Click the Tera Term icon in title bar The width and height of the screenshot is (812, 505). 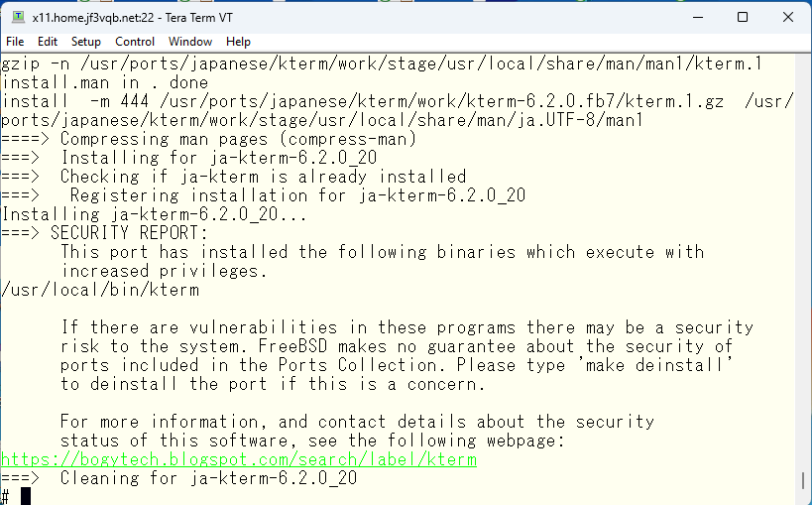pos(18,17)
